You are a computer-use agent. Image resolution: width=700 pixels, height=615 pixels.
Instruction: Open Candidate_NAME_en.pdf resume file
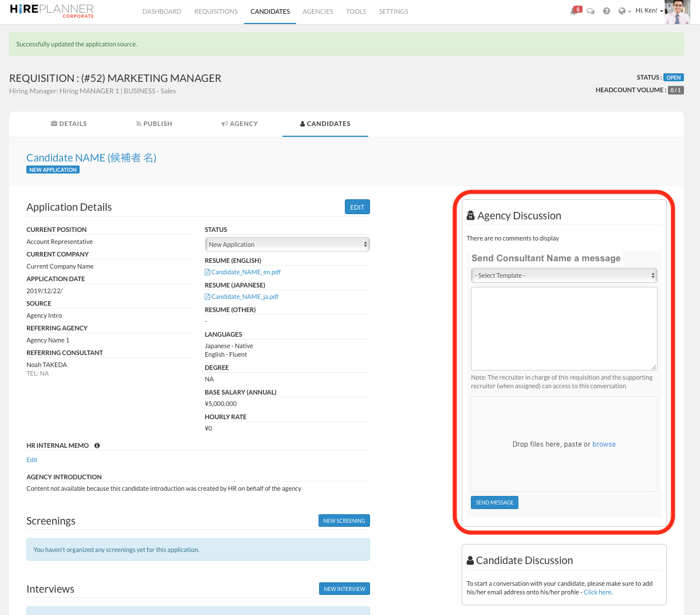point(245,272)
